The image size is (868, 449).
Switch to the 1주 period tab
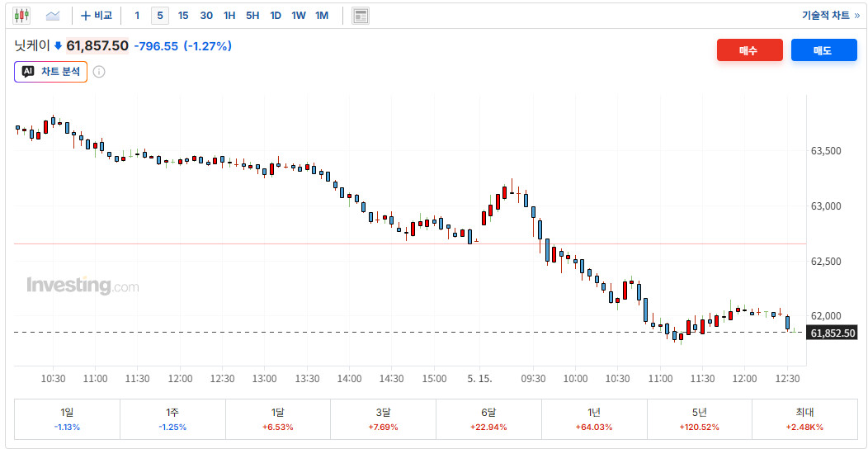point(172,419)
